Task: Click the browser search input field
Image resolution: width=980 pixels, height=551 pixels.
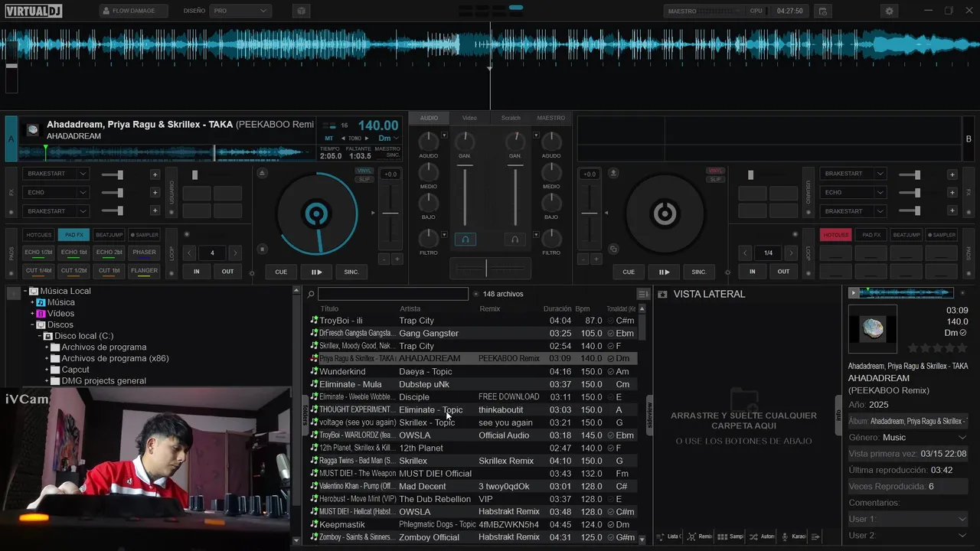Action: tap(393, 294)
